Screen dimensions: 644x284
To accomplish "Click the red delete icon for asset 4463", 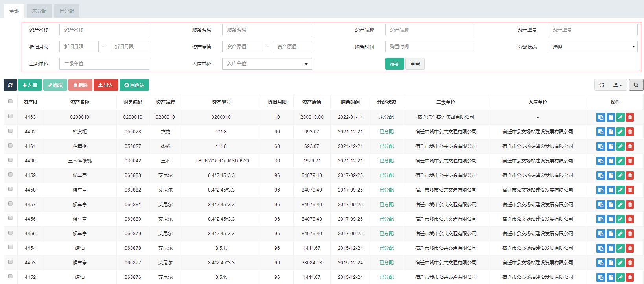I will pos(630,117).
